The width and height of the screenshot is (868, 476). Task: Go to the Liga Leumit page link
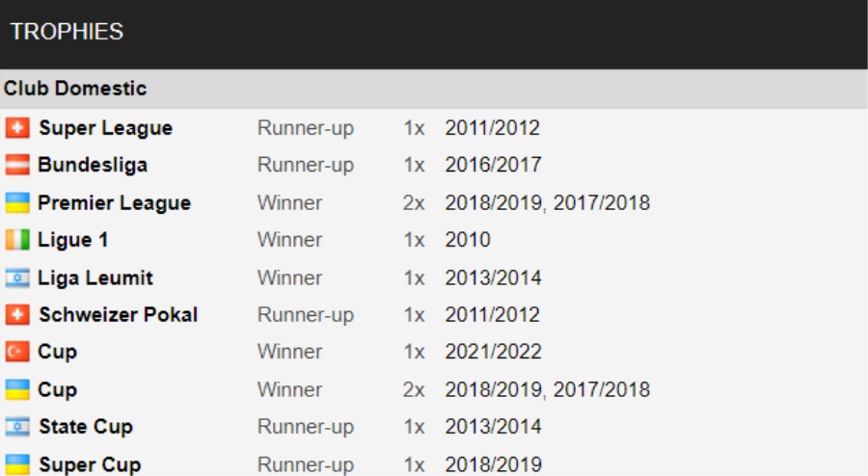coord(95,278)
